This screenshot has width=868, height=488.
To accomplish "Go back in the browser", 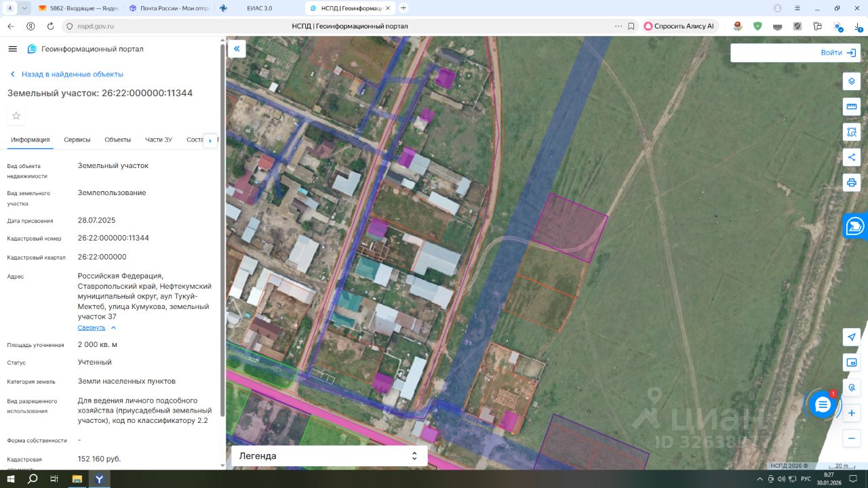I will click(11, 26).
